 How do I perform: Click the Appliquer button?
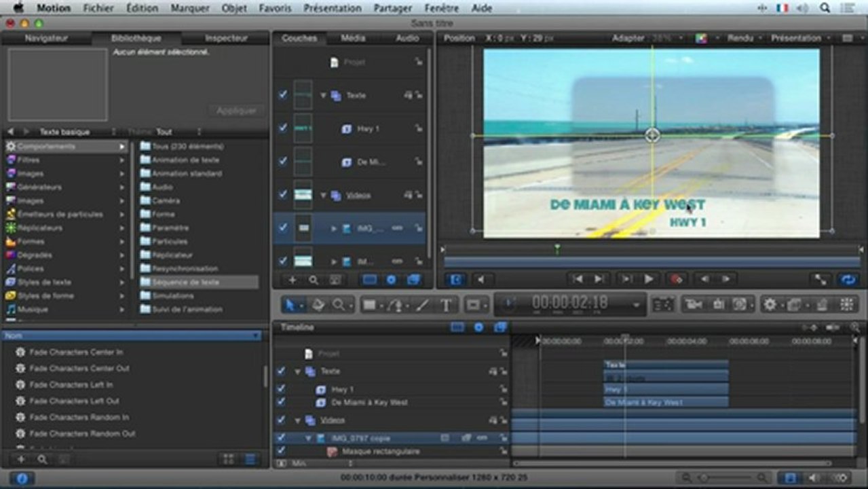click(x=236, y=110)
